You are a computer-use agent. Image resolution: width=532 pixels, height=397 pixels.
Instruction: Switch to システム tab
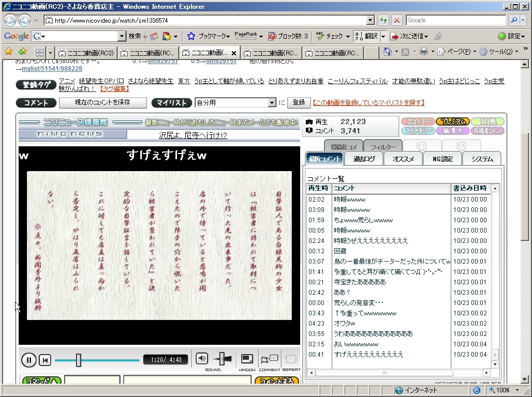pos(482,159)
